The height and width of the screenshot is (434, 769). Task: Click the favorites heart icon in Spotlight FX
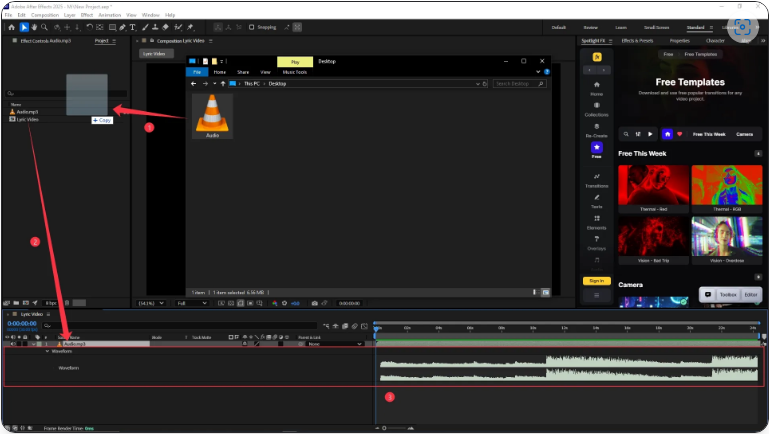pyautogui.click(x=680, y=134)
